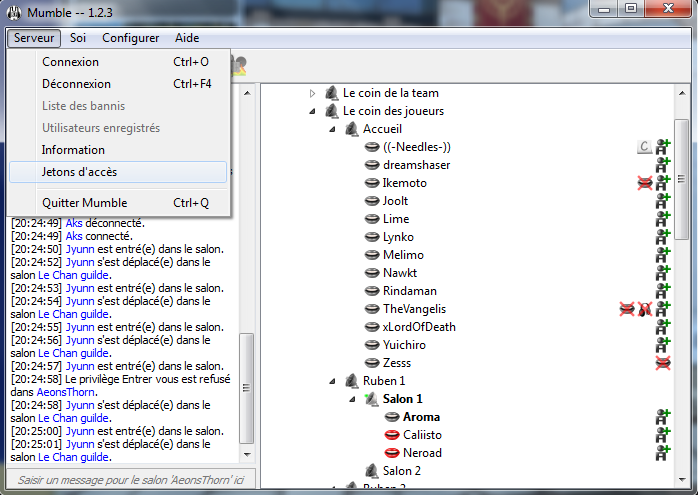Click the authenticated icon on the Neroad row
The height and width of the screenshot is (495, 698).
[x=663, y=453]
